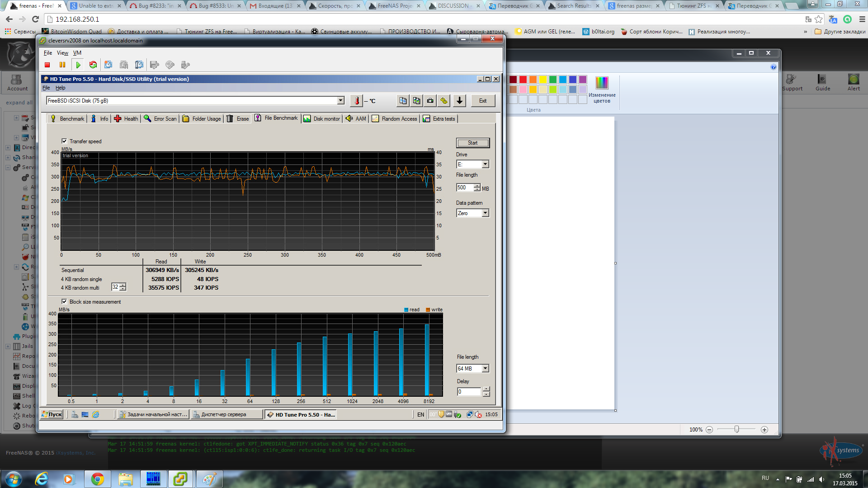The width and height of the screenshot is (868, 488).
Task: Bookmark this page with the star icon
Action: [x=819, y=19]
